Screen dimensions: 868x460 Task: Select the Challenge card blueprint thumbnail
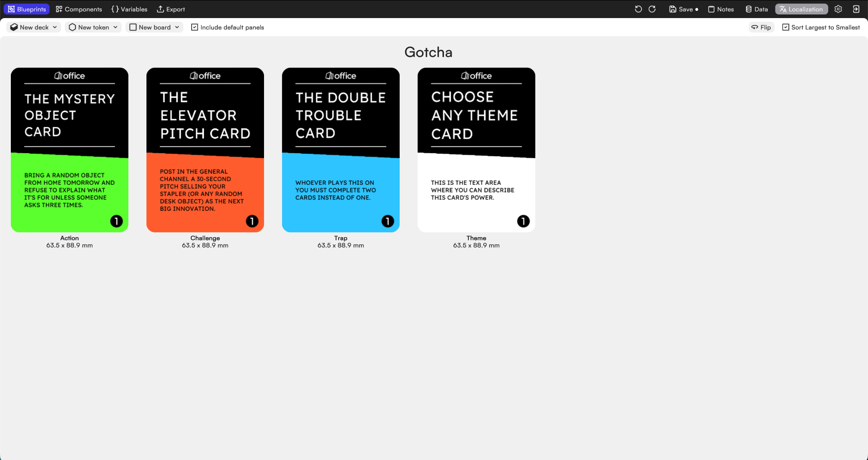click(205, 150)
